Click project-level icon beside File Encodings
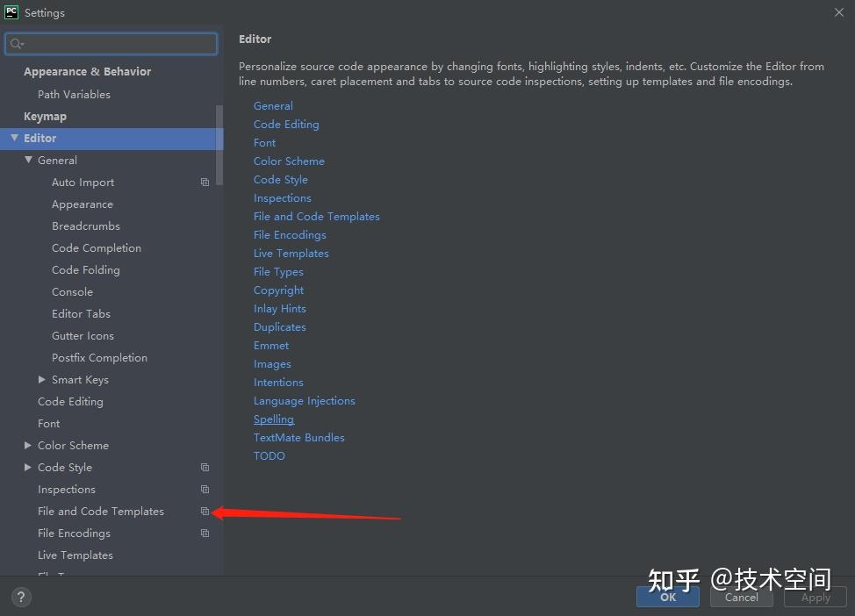This screenshot has height=616, width=855. 205,533
